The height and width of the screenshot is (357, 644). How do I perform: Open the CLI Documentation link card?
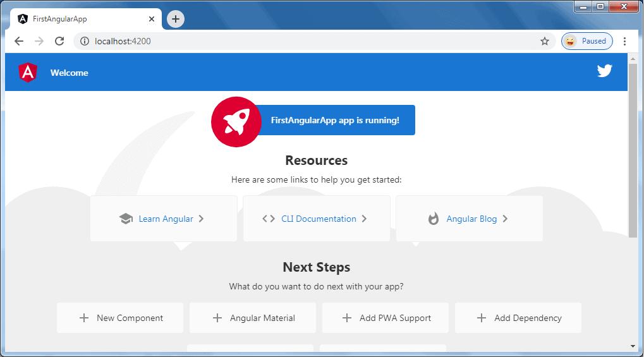[317, 219]
